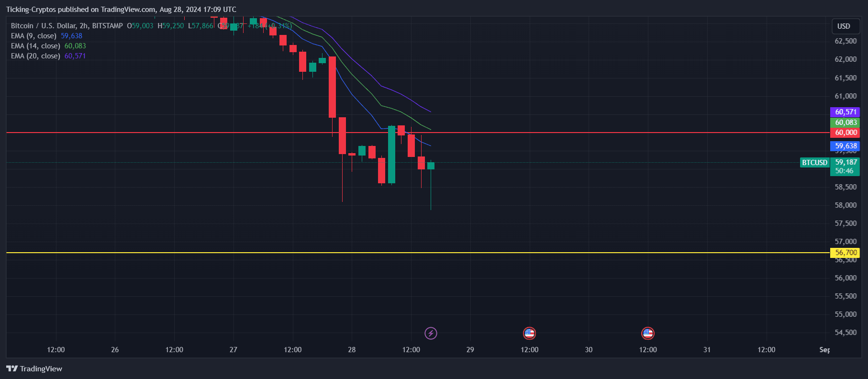Click the publisher header text Ticking-Cryptos
The height and width of the screenshot is (379, 868).
tap(31, 10)
